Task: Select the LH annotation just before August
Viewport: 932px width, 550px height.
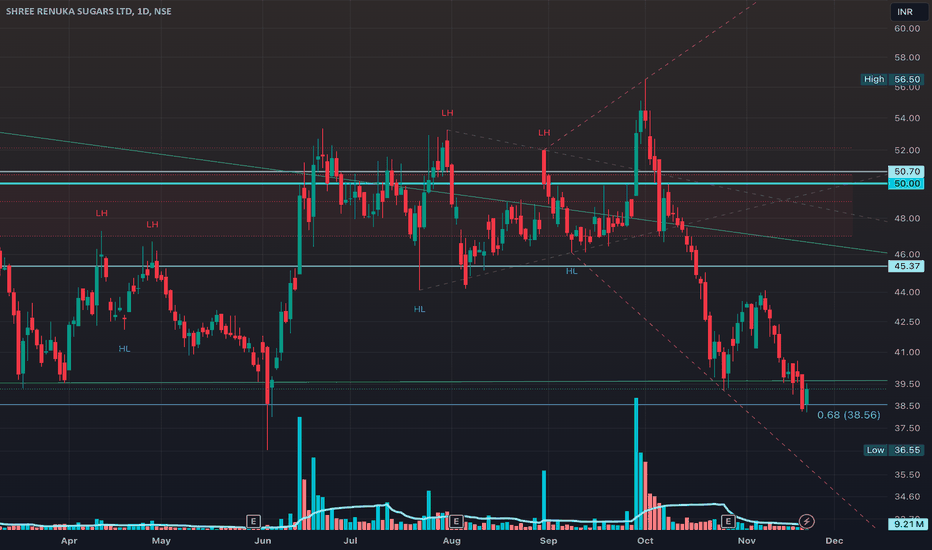Action: (447, 113)
